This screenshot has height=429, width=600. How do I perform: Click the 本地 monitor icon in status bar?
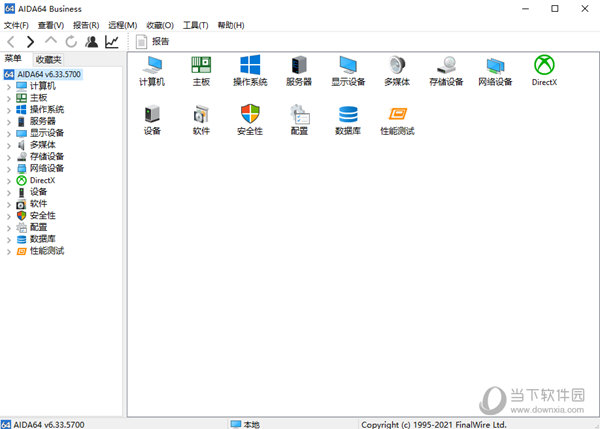(236, 424)
